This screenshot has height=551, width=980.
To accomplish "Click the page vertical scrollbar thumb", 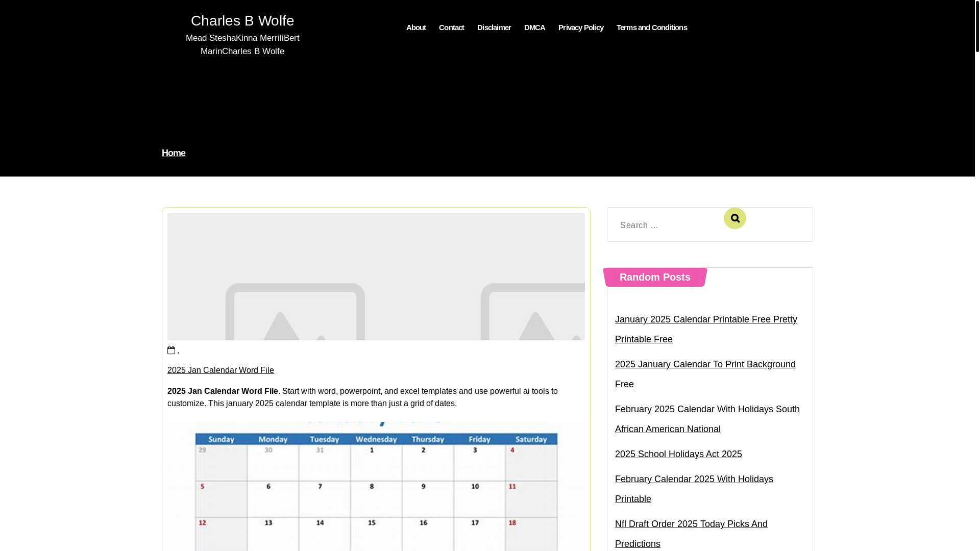I will tap(977, 26).
